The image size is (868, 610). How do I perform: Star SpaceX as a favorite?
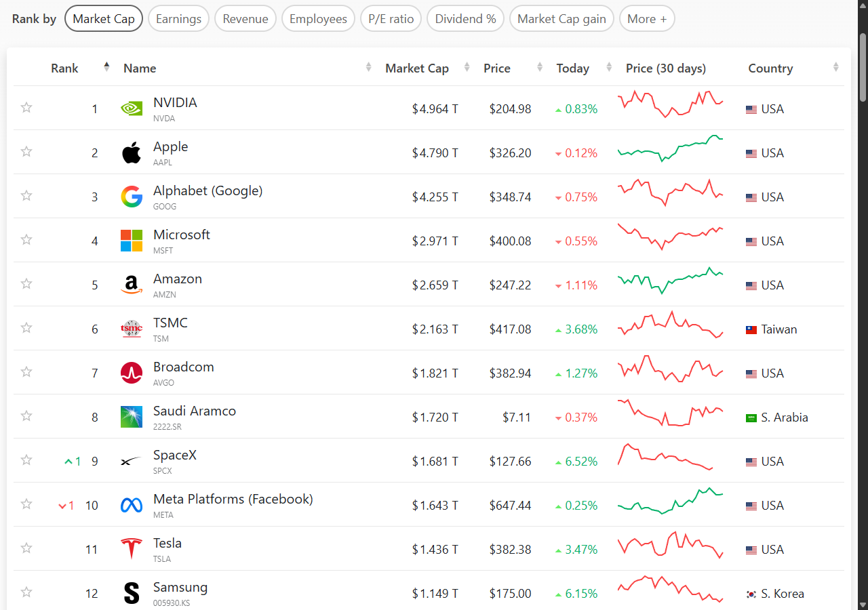(26, 460)
